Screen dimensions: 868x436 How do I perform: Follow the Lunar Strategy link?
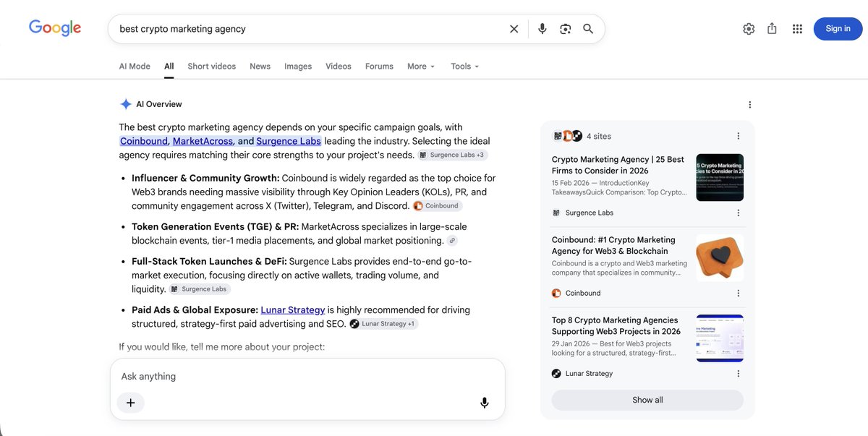pyautogui.click(x=293, y=309)
